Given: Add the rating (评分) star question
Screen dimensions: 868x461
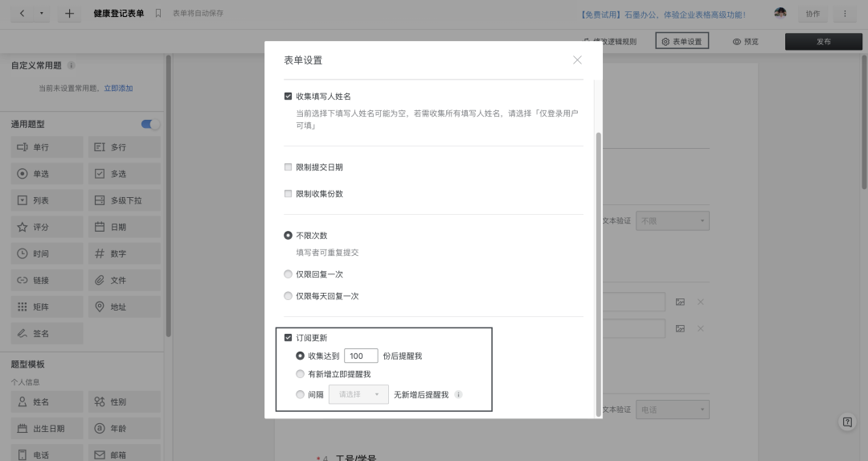Looking at the screenshot, I should [47, 227].
